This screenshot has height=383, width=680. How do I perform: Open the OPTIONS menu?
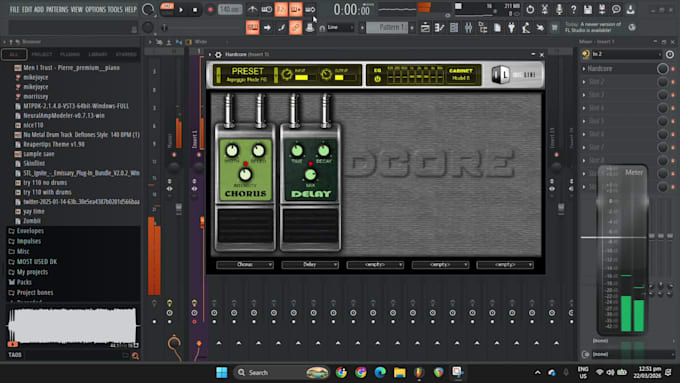tap(95, 9)
